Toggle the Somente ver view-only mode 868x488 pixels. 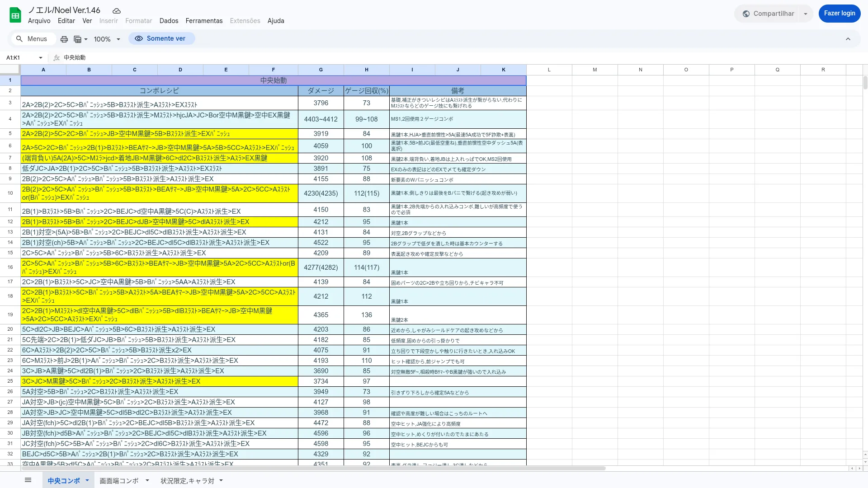pos(161,39)
